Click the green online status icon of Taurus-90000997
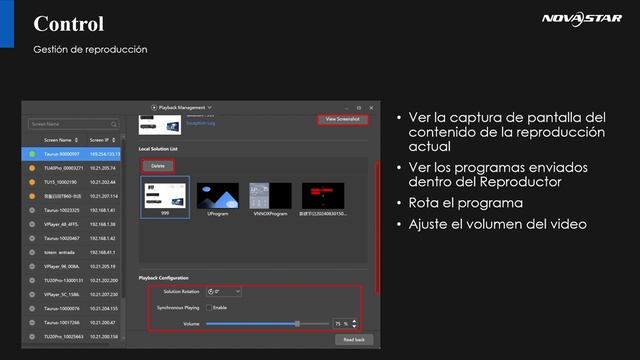Viewport: 640px width, 360px height. [x=32, y=154]
